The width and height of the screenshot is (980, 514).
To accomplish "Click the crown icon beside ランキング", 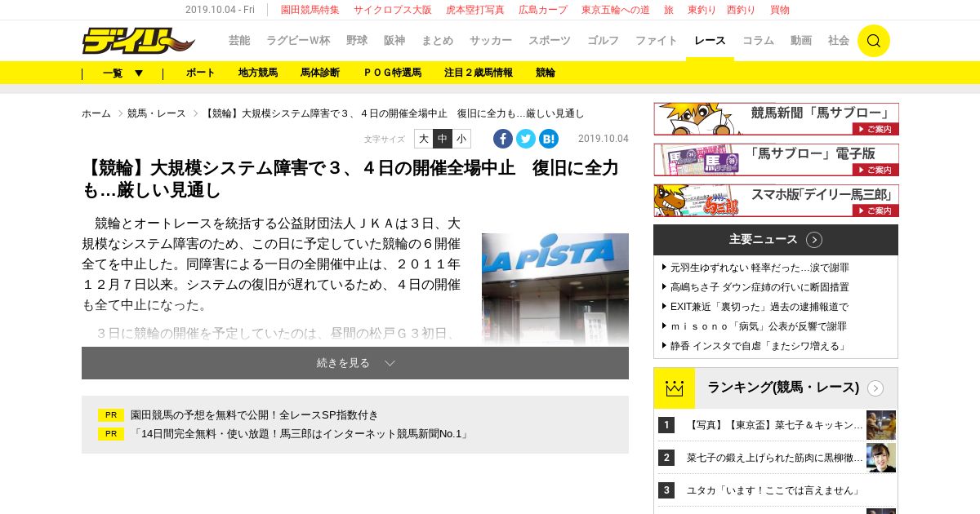I will click(x=675, y=388).
